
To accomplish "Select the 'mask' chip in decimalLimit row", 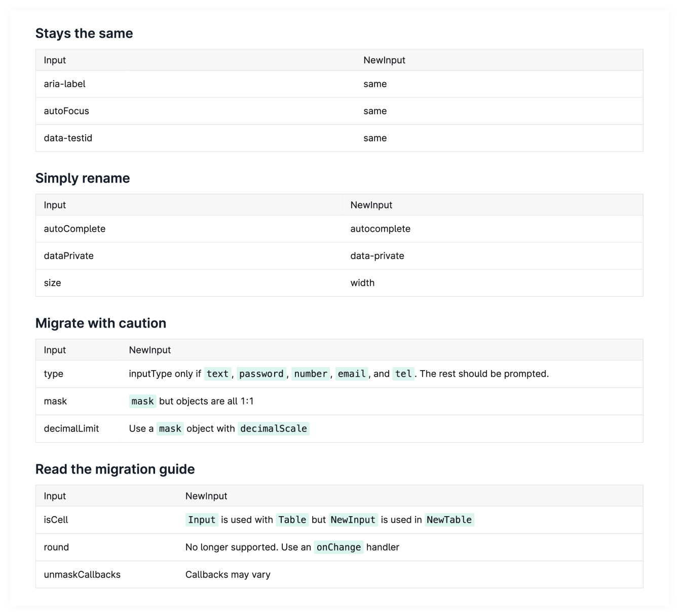I will 170,428.
